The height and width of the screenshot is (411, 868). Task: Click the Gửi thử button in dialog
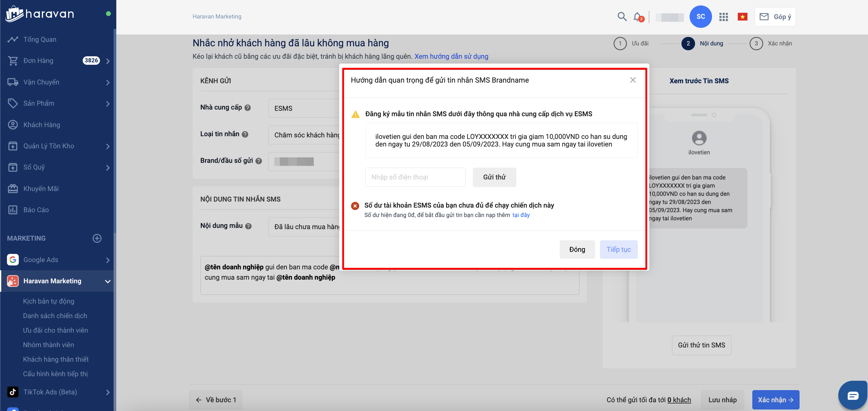coord(494,177)
